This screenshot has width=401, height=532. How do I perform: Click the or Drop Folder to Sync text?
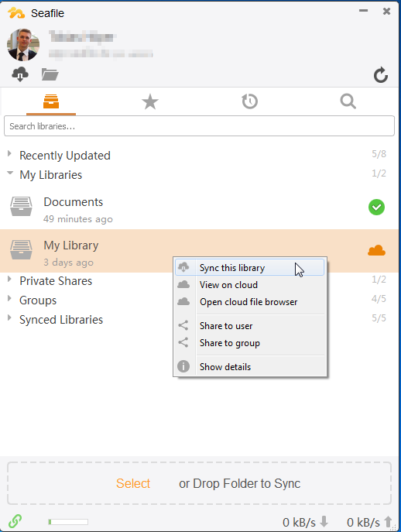(x=239, y=483)
